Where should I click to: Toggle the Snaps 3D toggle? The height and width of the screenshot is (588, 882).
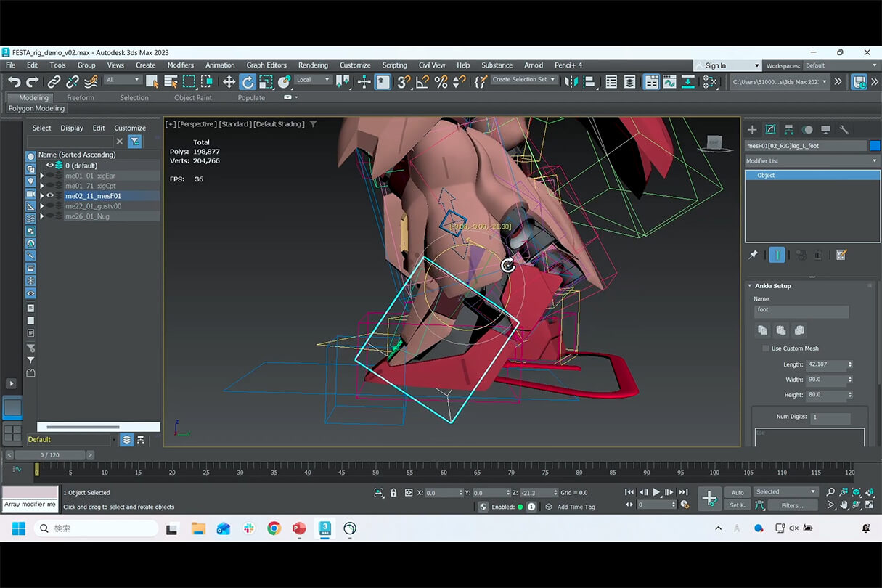404,82
